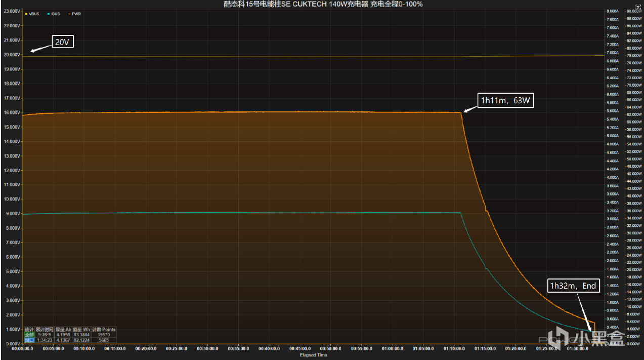Screen dimensions: 644x360
Task: Click the 00:30:00.0 time axis tick
Action: pyautogui.click(x=208, y=348)
